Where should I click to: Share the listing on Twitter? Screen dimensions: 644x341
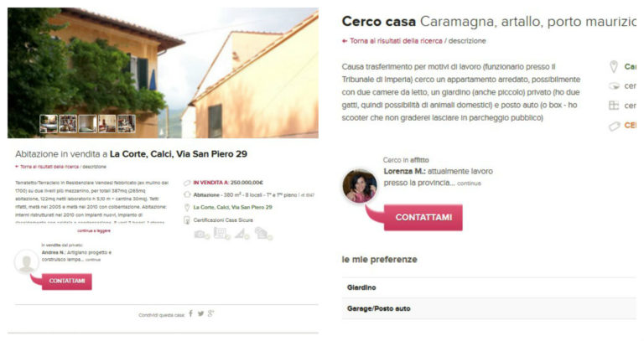(x=200, y=314)
